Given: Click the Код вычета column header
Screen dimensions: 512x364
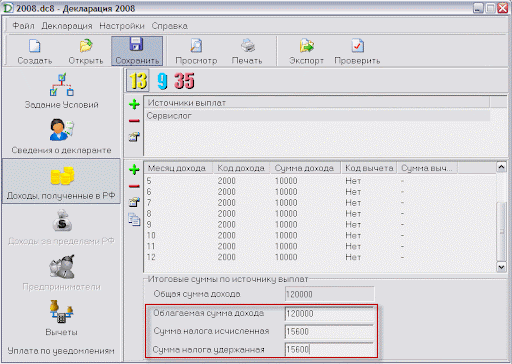Looking at the screenshot, I should tap(369, 168).
